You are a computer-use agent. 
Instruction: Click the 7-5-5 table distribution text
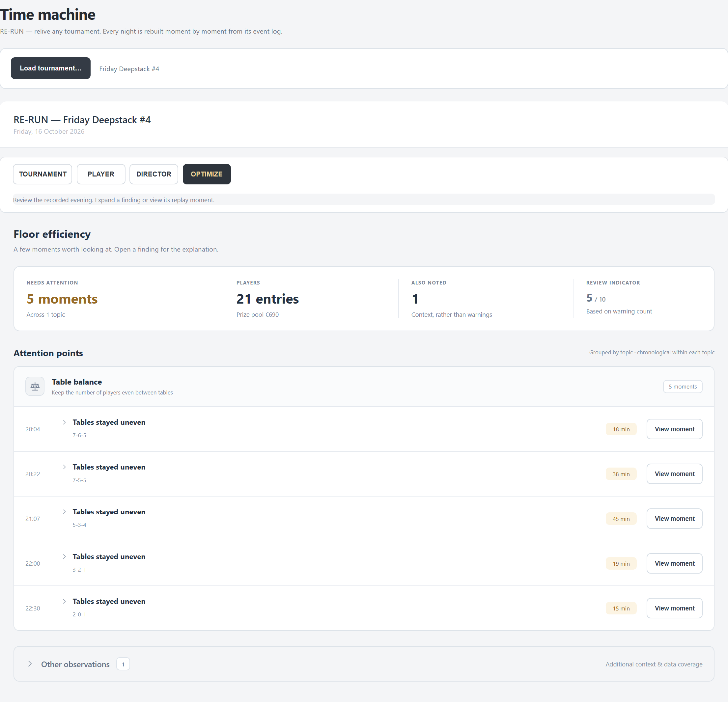point(79,480)
